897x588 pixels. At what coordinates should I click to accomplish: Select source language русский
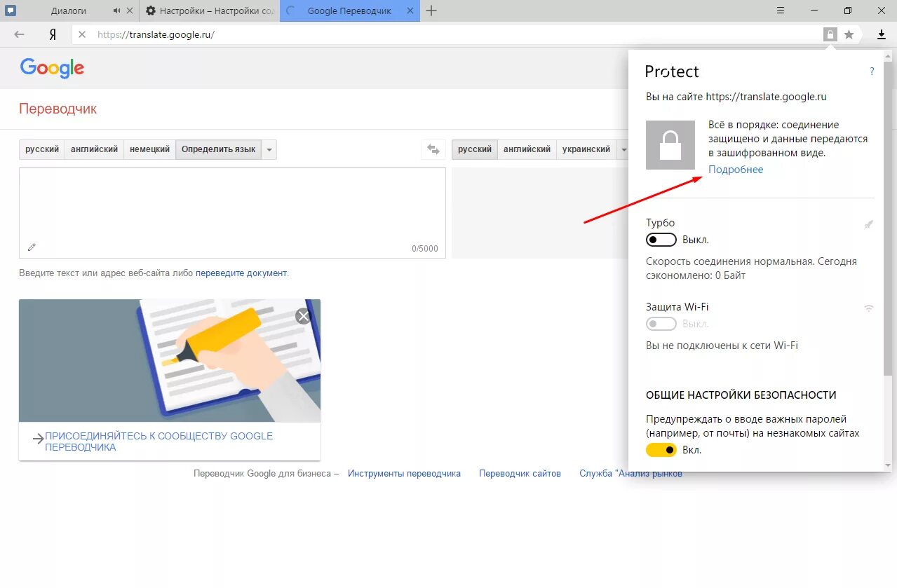pyautogui.click(x=42, y=149)
